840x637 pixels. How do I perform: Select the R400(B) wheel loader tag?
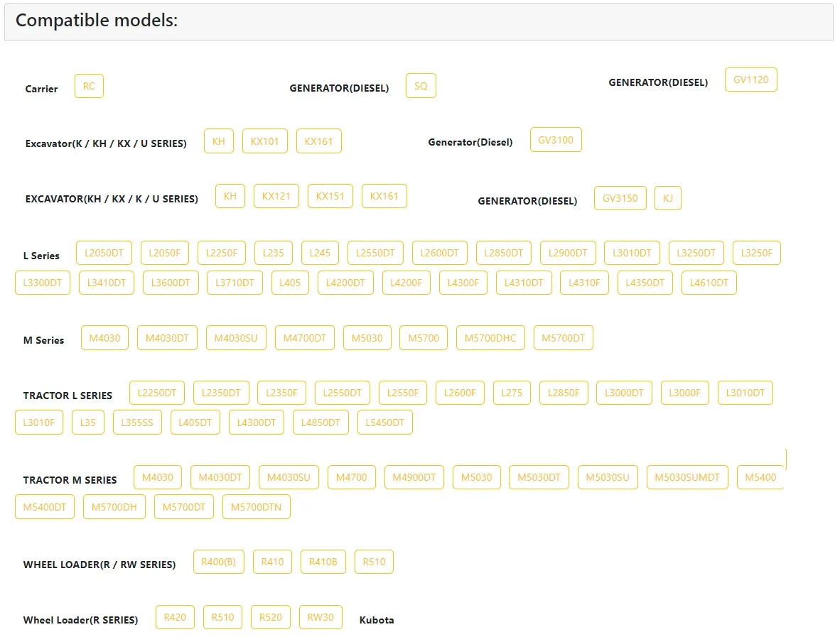click(219, 562)
